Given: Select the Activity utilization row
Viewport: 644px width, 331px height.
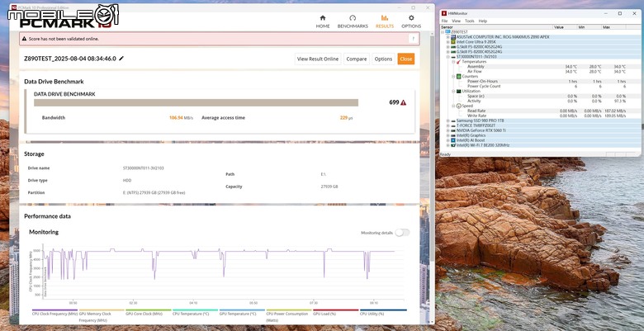Looking at the screenshot, I should pyautogui.click(x=540, y=101).
